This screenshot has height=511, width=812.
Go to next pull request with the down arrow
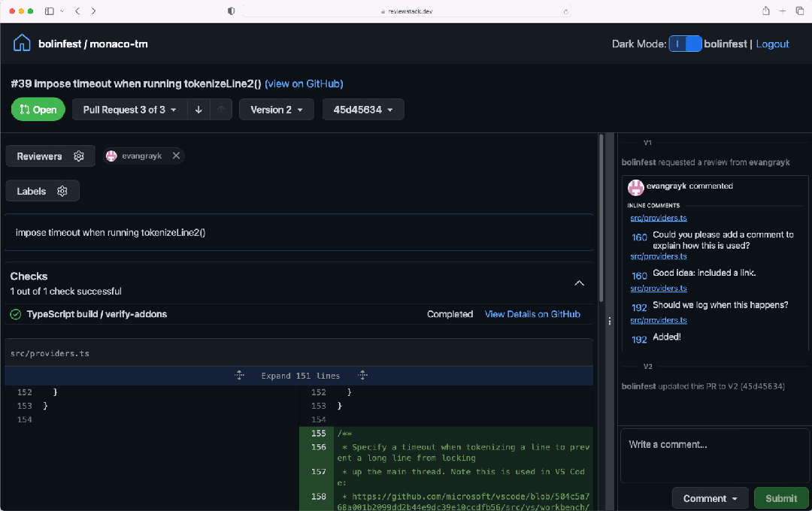(x=198, y=110)
